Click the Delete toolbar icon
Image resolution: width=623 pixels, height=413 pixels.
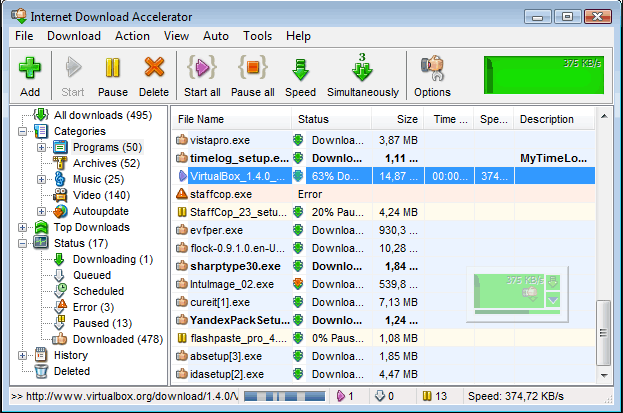pyautogui.click(x=154, y=67)
